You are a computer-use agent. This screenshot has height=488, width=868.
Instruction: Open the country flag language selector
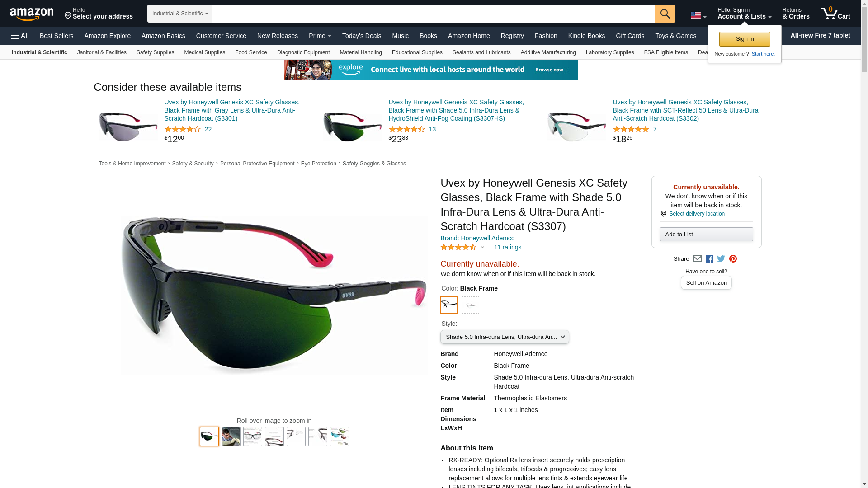coord(698,15)
